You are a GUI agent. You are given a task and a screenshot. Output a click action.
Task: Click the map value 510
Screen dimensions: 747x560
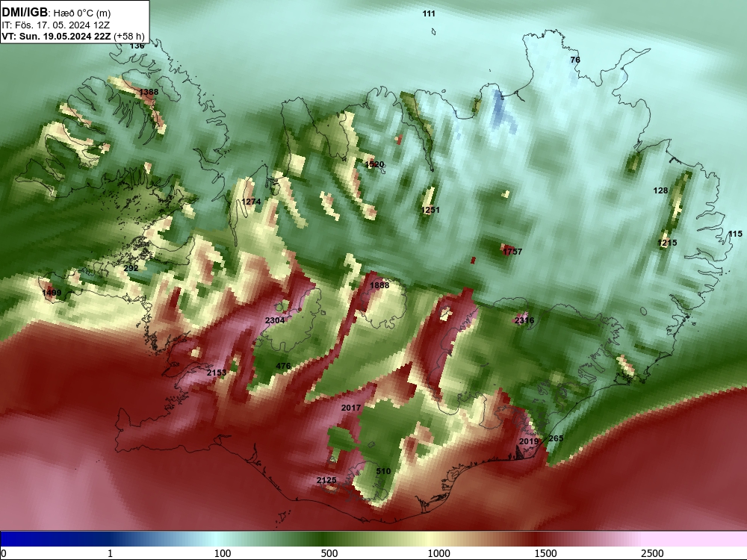coord(383,471)
